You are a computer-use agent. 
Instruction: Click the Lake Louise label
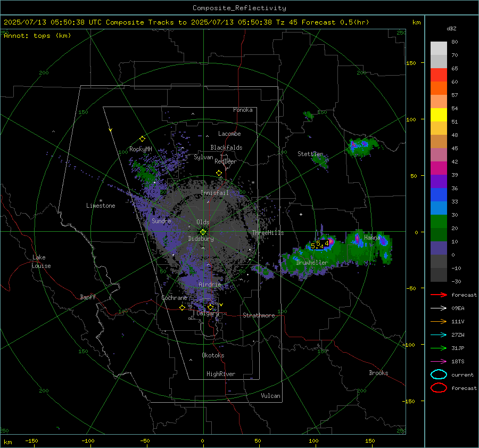click(41, 262)
